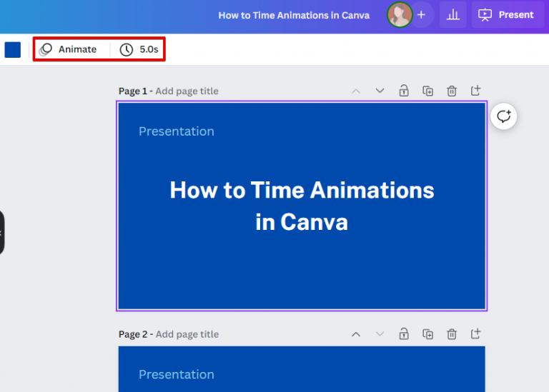Move Page 1 down with chevron

[380, 91]
